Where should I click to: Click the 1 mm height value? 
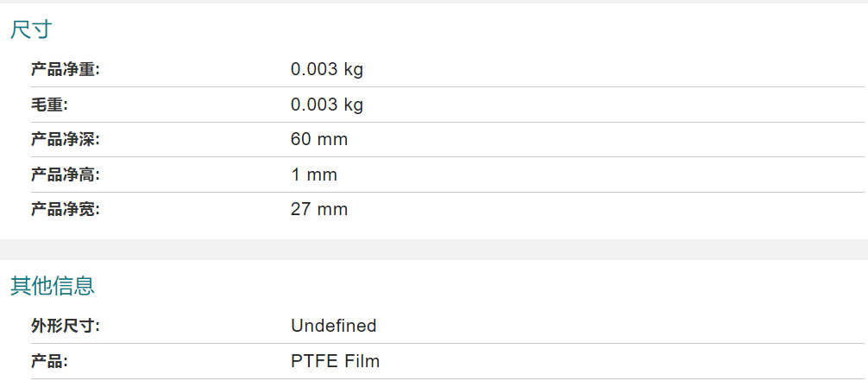[314, 175]
